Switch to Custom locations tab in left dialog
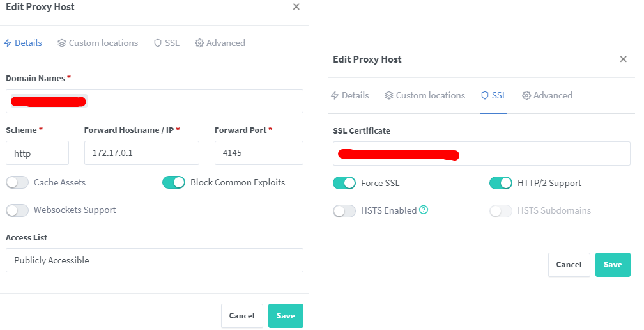Image resolution: width=644 pixels, height=330 pixels. (98, 43)
